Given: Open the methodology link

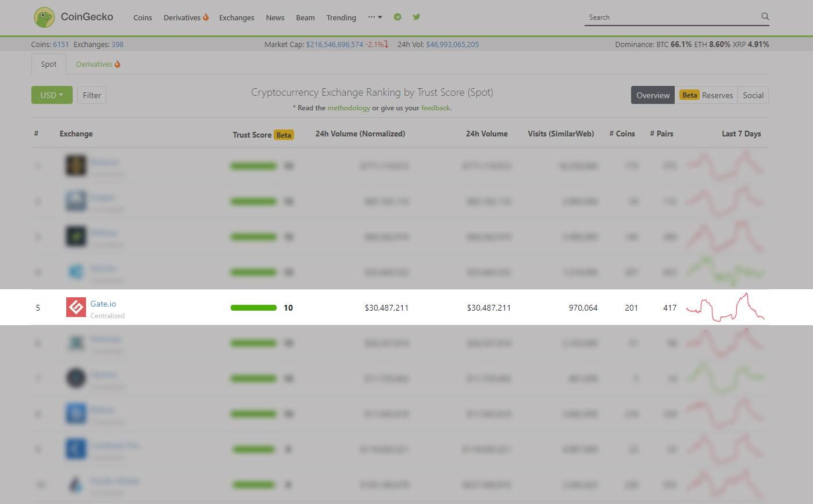Looking at the screenshot, I should point(349,108).
